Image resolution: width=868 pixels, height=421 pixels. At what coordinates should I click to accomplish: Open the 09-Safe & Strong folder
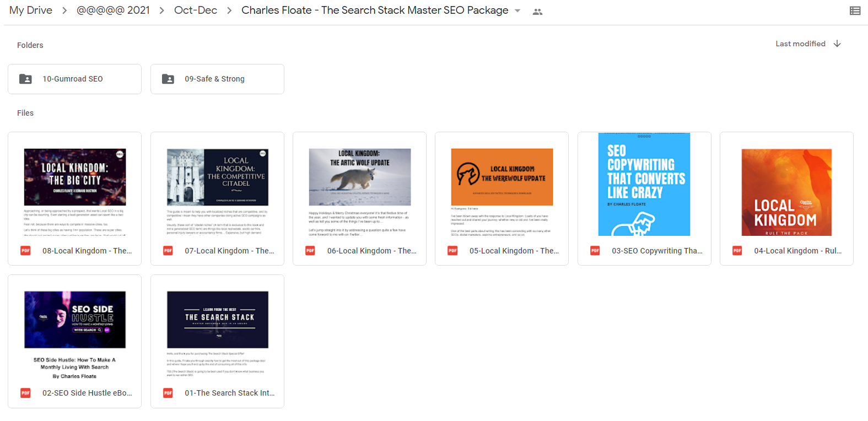point(217,79)
